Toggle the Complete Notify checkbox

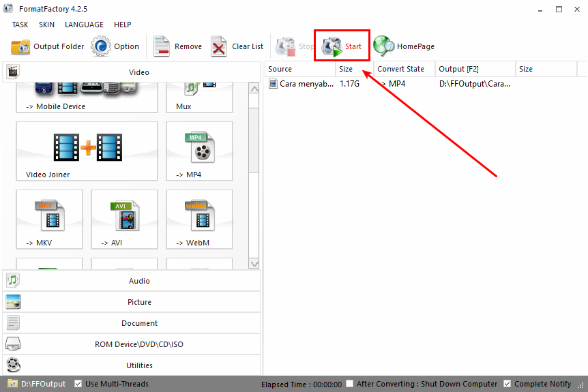507,384
